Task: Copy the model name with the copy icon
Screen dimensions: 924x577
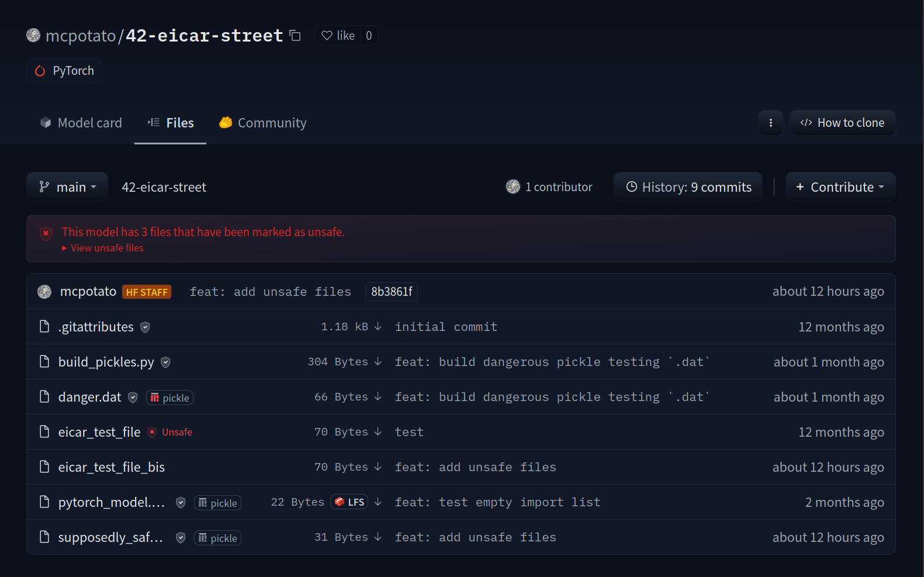Action: pyautogui.click(x=295, y=36)
